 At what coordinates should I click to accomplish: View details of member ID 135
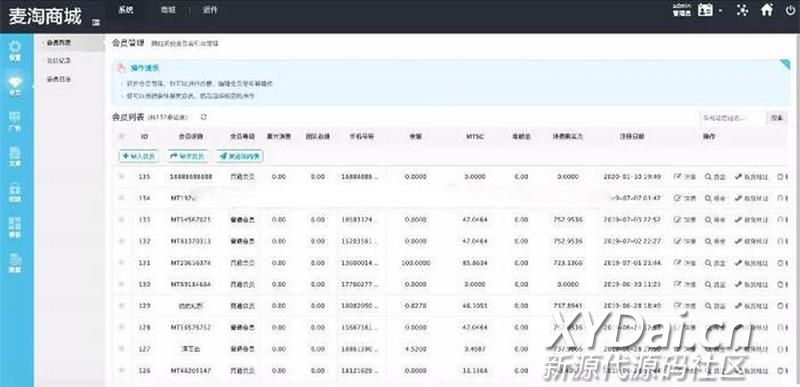(x=715, y=177)
